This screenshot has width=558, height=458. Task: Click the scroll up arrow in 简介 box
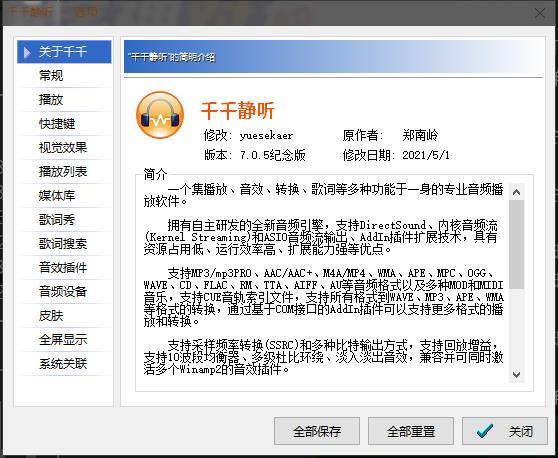click(516, 192)
